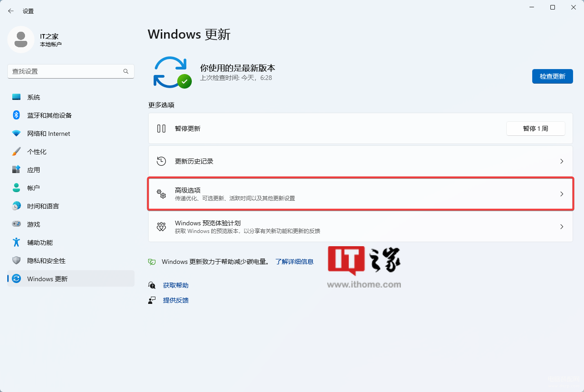Click the back arrow in the title bar

coord(11,11)
